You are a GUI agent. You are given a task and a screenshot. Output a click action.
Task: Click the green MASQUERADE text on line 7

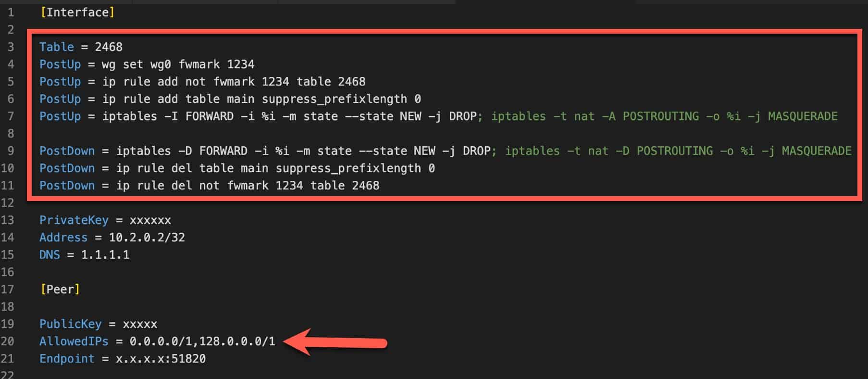[803, 116]
